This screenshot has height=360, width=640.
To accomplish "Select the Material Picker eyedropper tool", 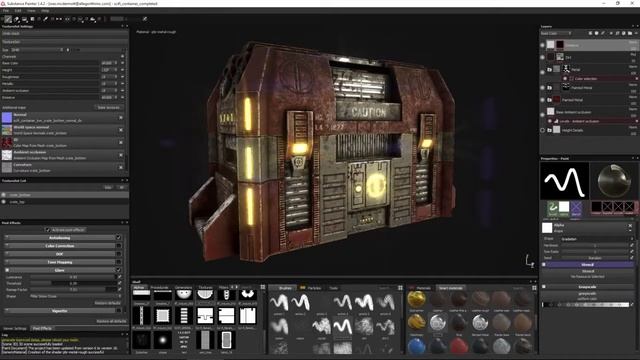I will (x=46, y=19).
